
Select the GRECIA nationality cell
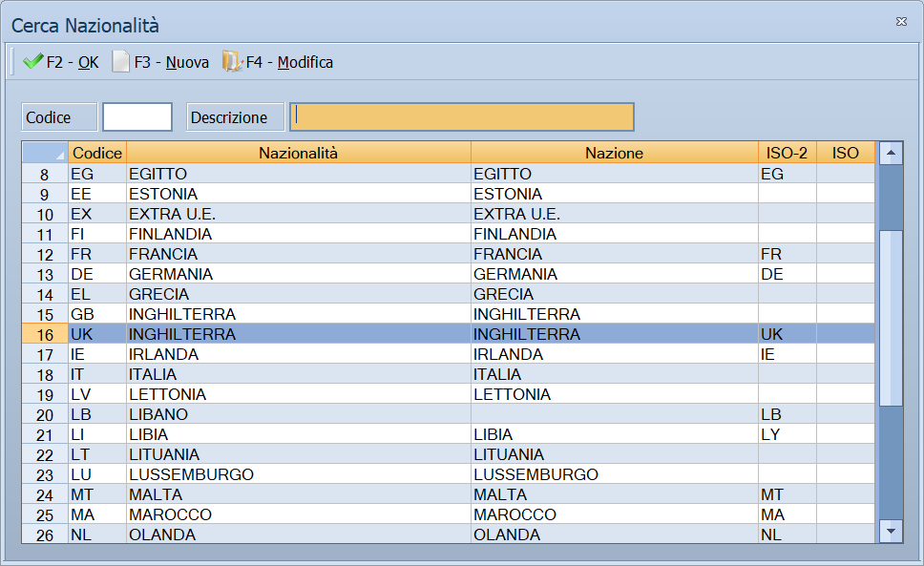click(299, 294)
